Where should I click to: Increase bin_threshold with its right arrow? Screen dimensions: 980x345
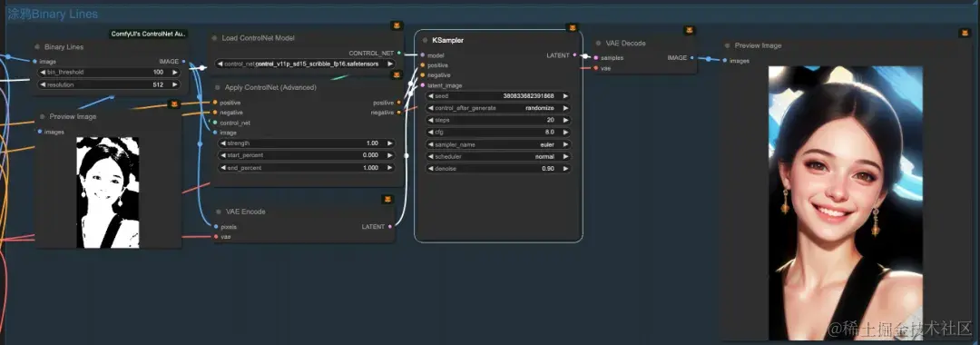(x=174, y=73)
